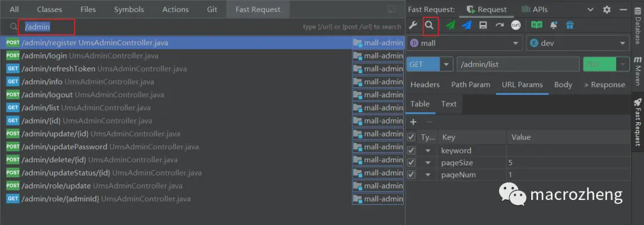Click the Fast Request rocket sidebar button
The width and height of the screenshot is (644, 225).
(x=637, y=122)
